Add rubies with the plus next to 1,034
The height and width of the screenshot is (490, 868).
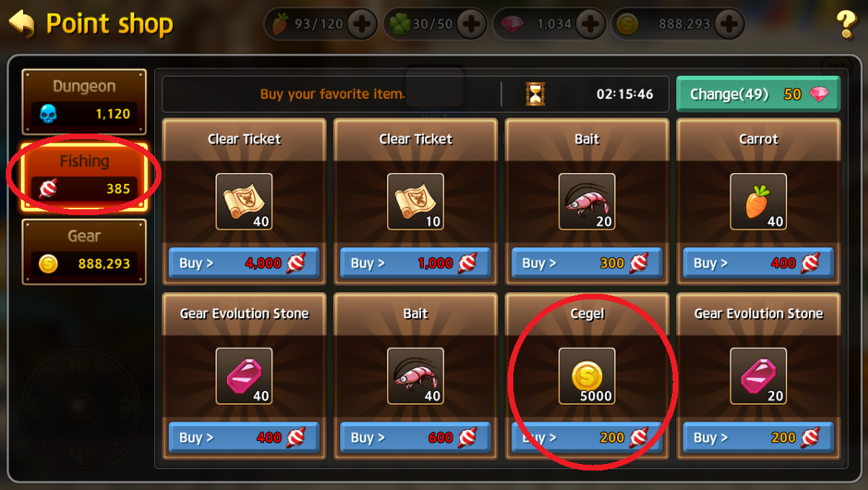click(590, 25)
